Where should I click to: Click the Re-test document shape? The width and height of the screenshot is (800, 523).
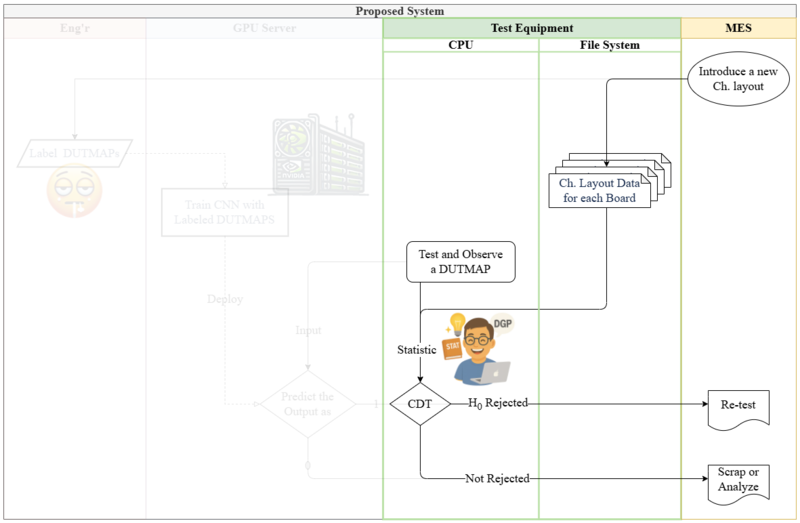point(738,408)
